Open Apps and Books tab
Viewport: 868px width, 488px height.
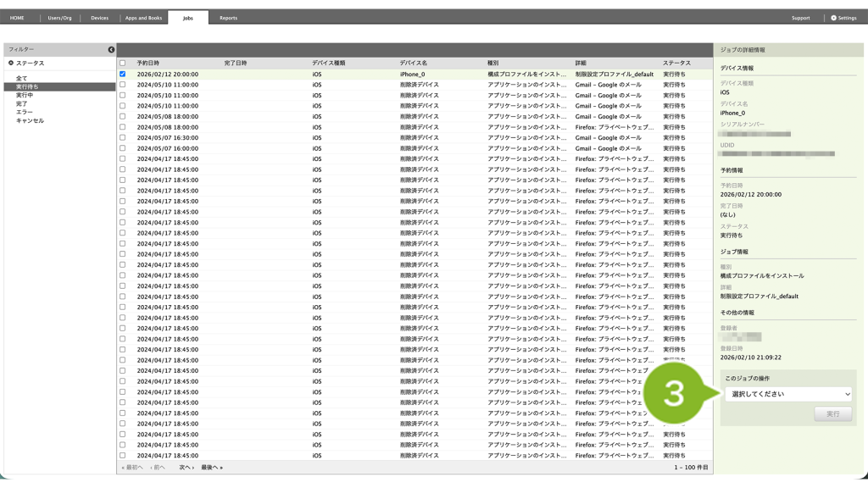143,18
